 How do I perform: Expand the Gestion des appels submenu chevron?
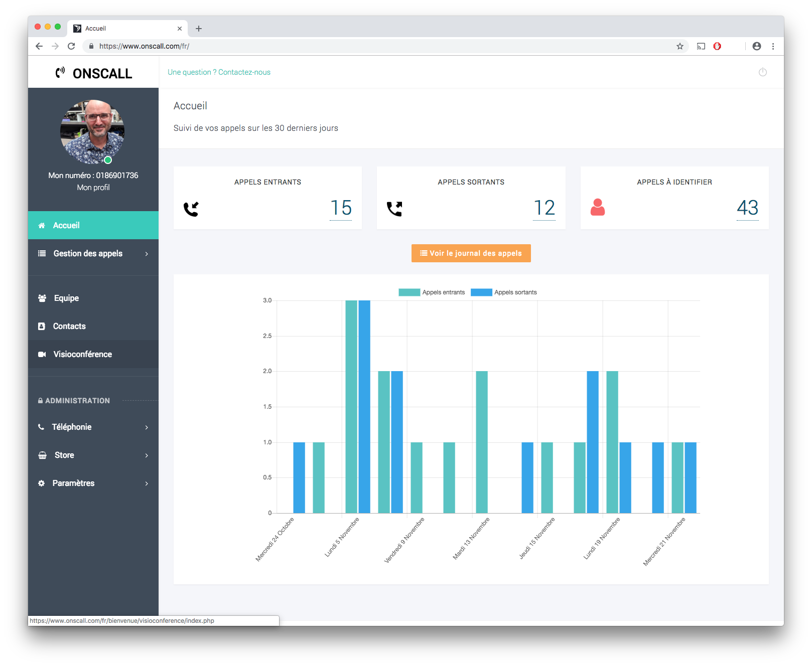coord(147,254)
